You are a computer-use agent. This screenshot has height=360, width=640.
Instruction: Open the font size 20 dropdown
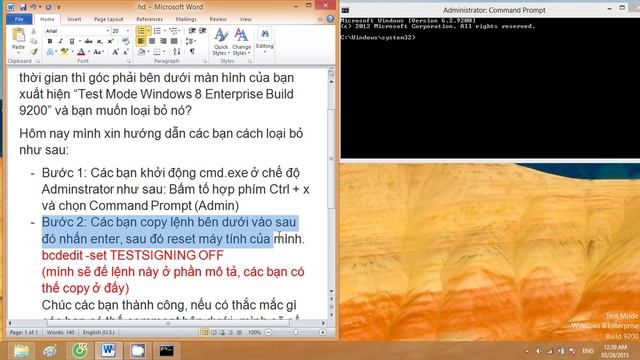coord(127,31)
